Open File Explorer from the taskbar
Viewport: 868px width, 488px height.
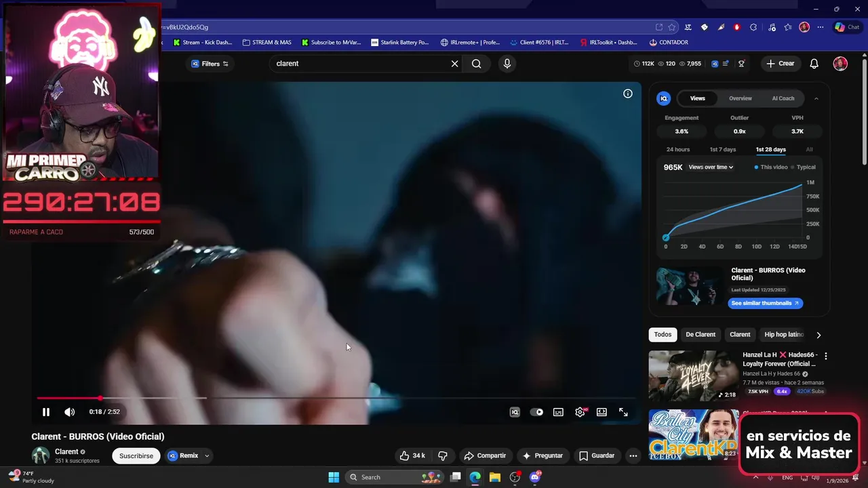click(x=495, y=477)
